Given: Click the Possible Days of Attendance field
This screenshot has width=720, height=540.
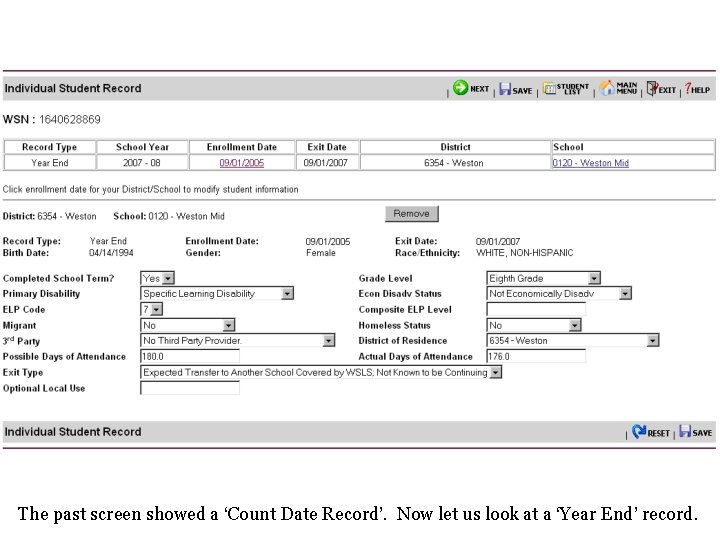Looking at the screenshot, I should tap(190, 356).
